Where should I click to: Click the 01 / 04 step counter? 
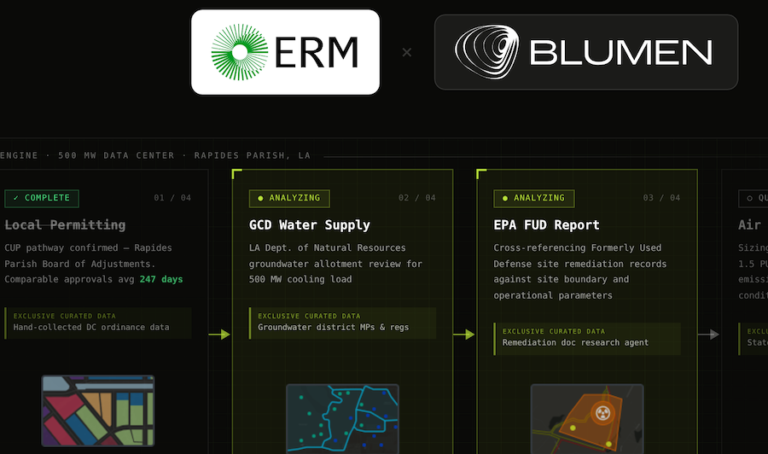(172, 198)
